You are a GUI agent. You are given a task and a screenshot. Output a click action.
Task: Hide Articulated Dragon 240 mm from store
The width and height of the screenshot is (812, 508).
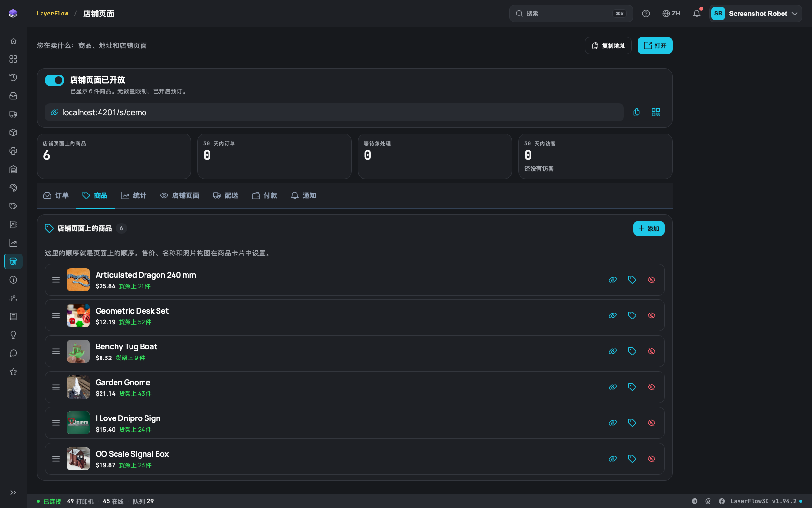tap(652, 280)
